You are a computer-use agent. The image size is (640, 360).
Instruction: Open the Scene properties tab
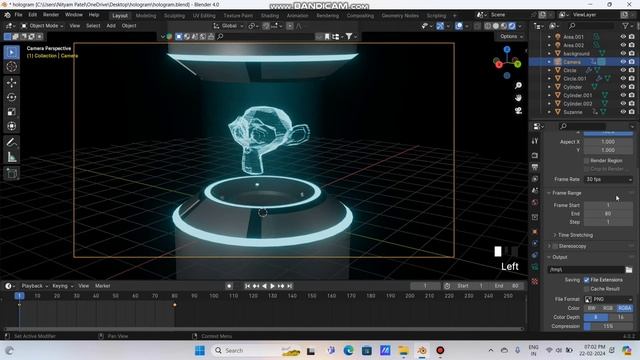coord(535,191)
